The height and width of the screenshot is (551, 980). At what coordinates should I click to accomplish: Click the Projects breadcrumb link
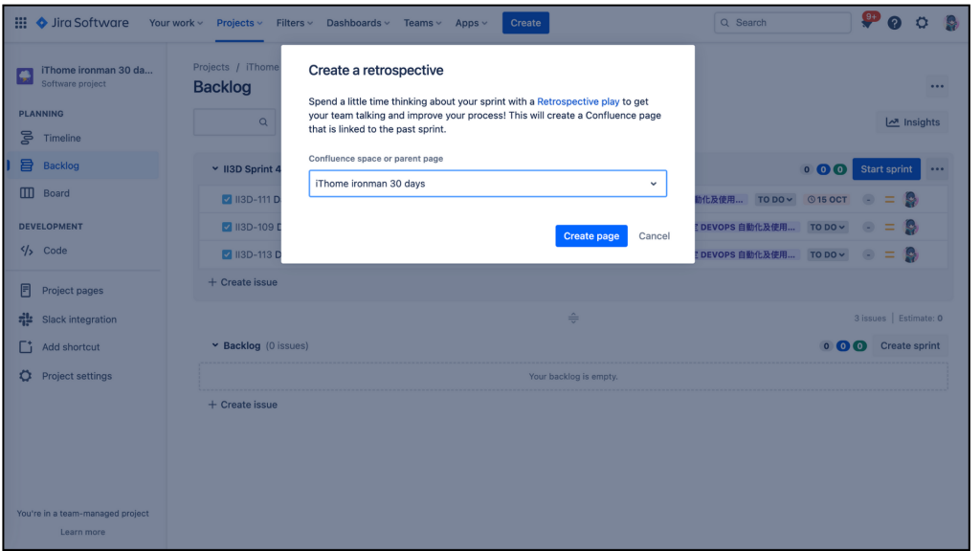tap(212, 67)
